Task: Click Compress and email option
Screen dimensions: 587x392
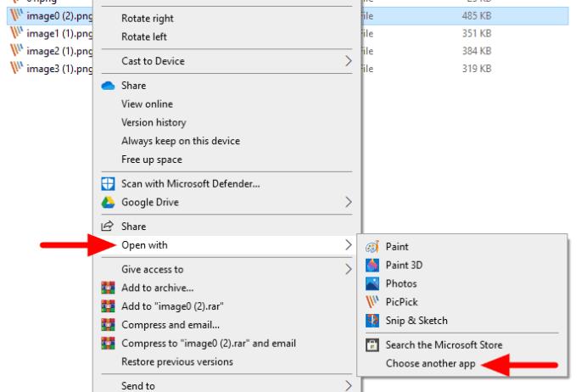Action: (x=171, y=325)
